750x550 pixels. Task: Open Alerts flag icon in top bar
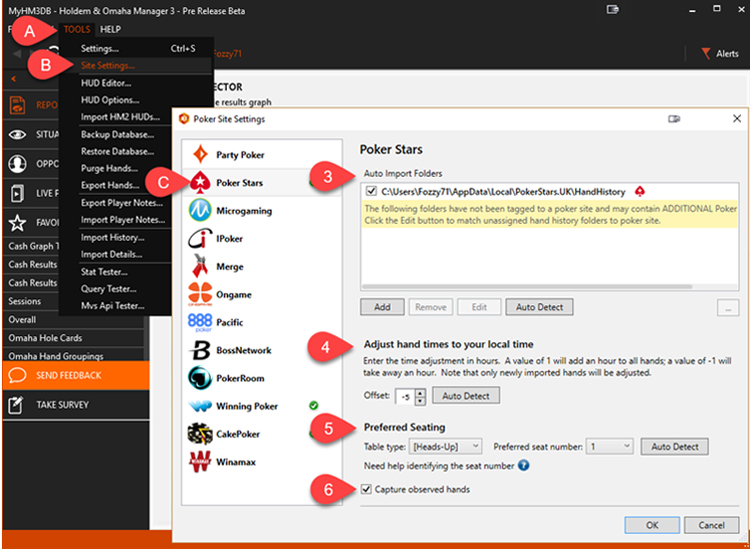pos(706,53)
